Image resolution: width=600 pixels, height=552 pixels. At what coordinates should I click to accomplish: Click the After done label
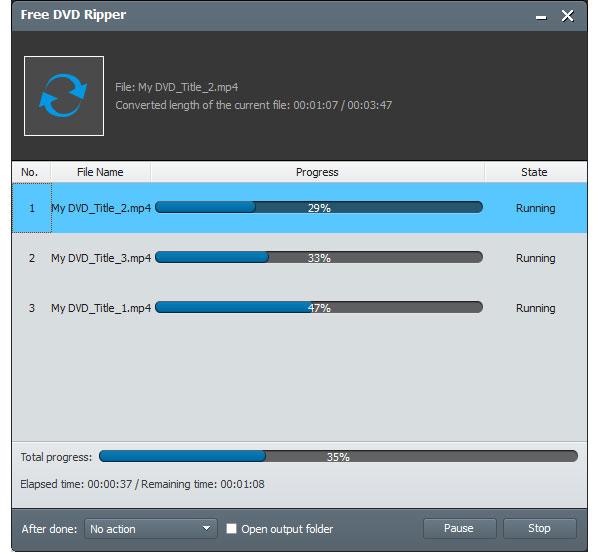click(49, 529)
